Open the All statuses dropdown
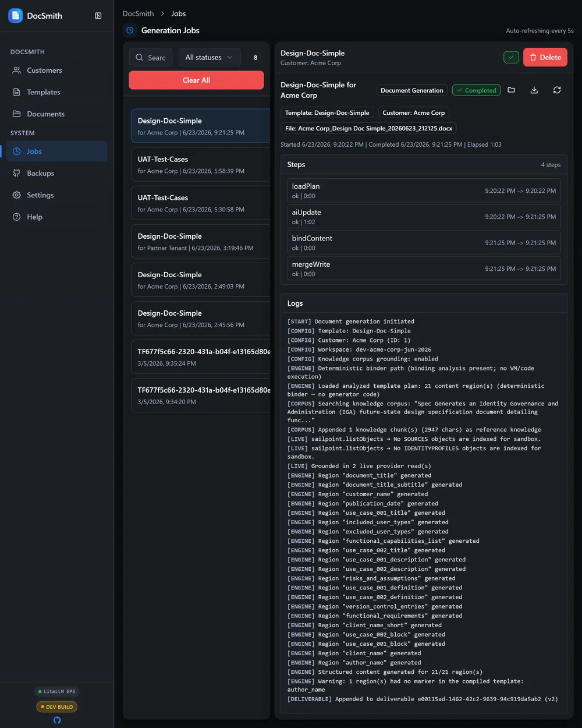 point(210,58)
